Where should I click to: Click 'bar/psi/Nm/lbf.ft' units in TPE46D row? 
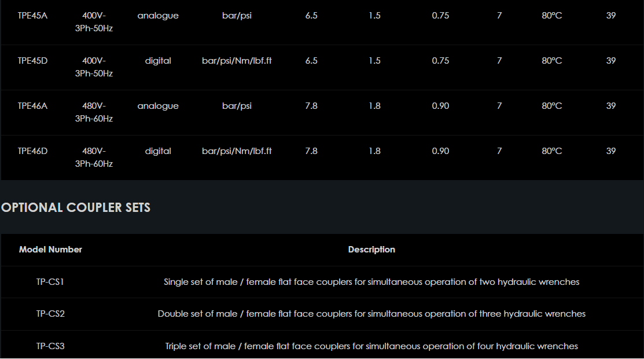(237, 151)
